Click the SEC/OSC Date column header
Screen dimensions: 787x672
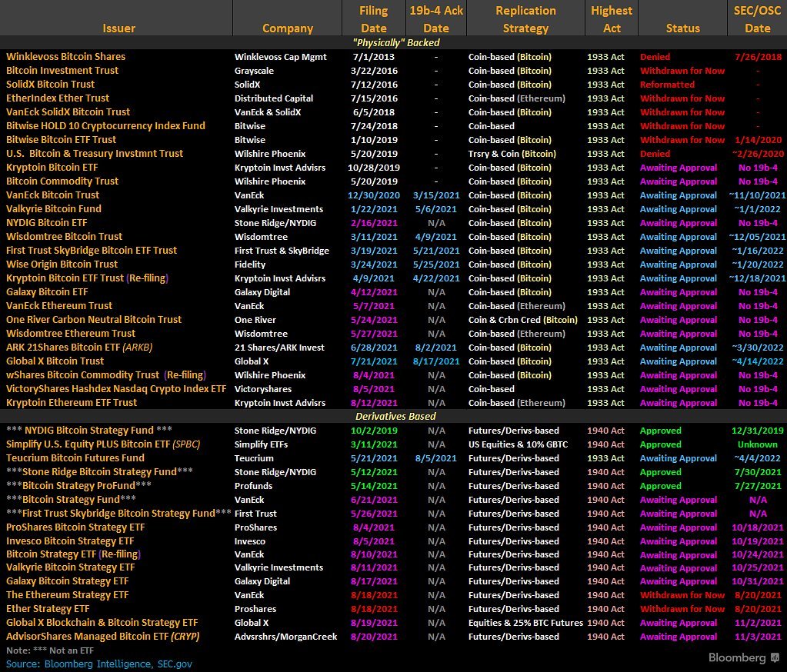pyautogui.click(x=758, y=19)
